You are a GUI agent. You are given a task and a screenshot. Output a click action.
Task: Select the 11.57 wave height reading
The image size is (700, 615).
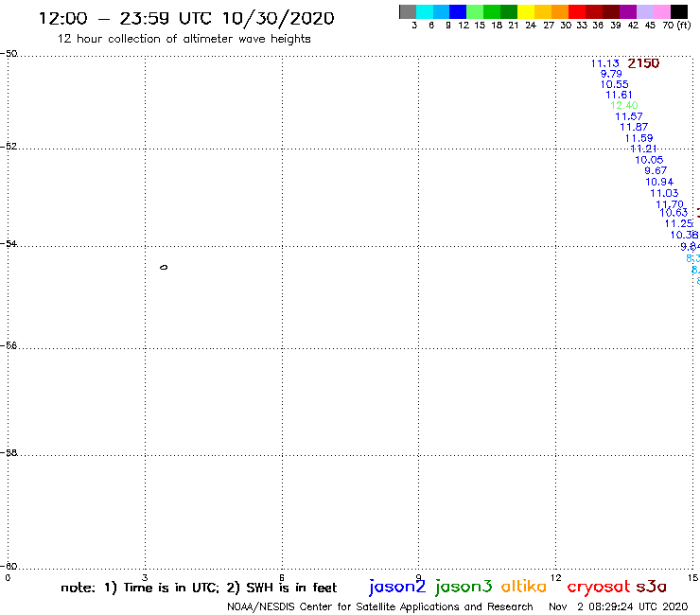click(629, 116)
